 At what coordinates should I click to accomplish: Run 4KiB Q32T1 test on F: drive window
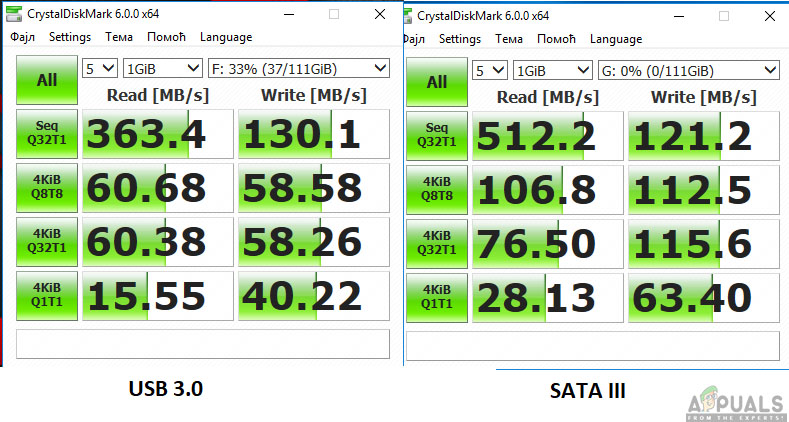click(x=47, y=241)
